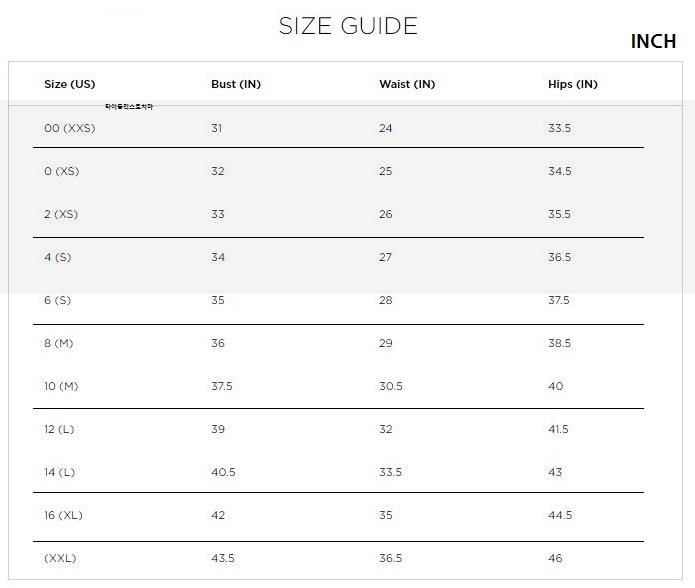The height and width of the screenshot is (588, 695).
Task: Click the 12 (L) size label
Action: tap(59, 430)
